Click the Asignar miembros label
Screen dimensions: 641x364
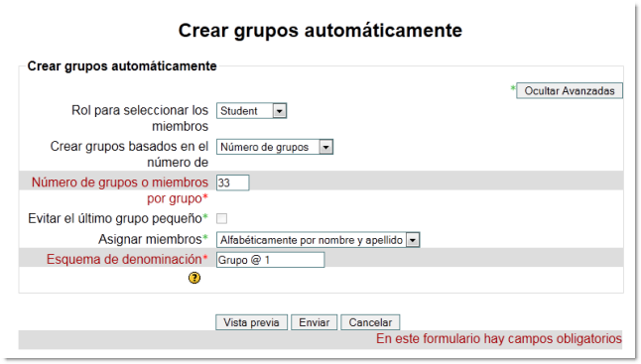point(150,239)
